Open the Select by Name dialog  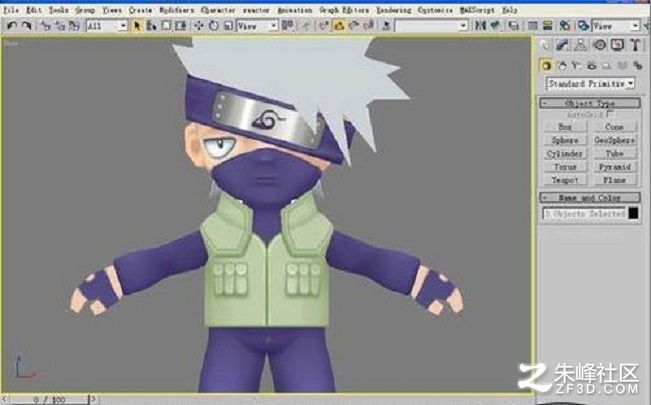pyautogui.click(x=152, y=26)
